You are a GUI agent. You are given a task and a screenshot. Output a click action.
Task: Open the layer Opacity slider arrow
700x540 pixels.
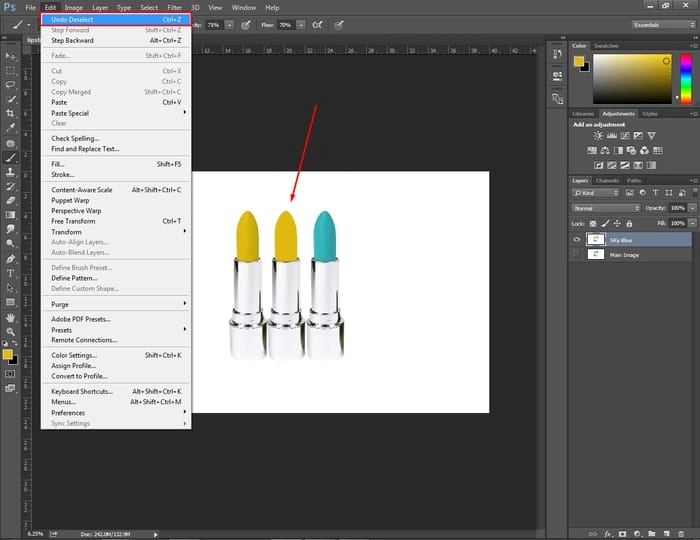click(x=692, y=208)
